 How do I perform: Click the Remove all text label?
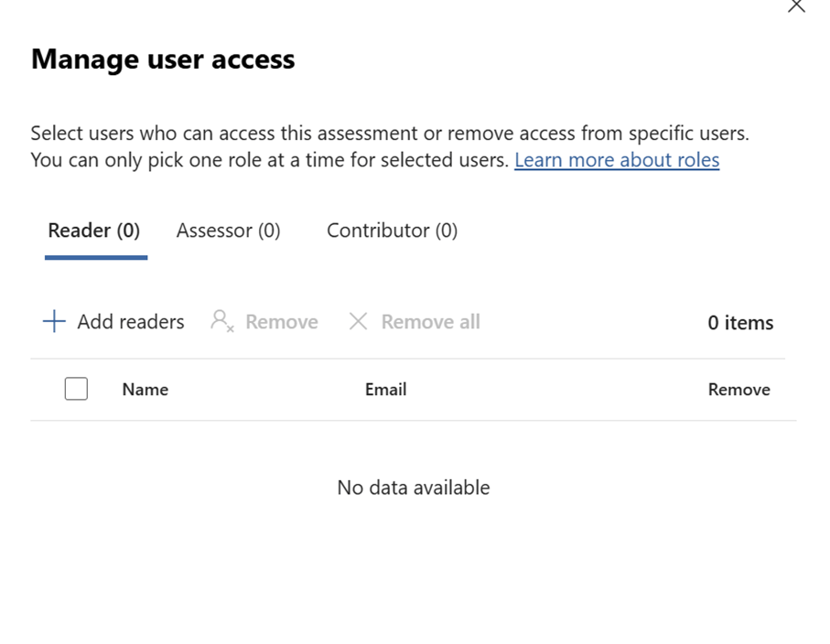(x=430, y=322)
